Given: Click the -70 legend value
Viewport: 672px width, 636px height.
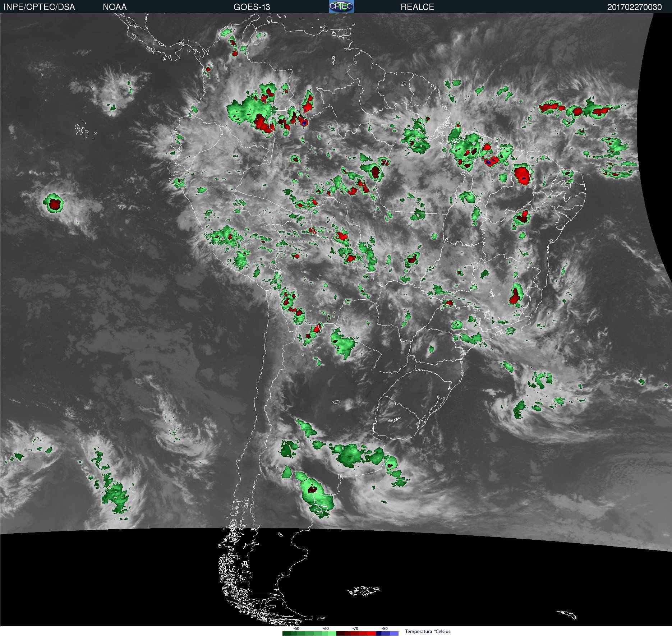Looking at the screenshot, I should (x=355, y=628).
